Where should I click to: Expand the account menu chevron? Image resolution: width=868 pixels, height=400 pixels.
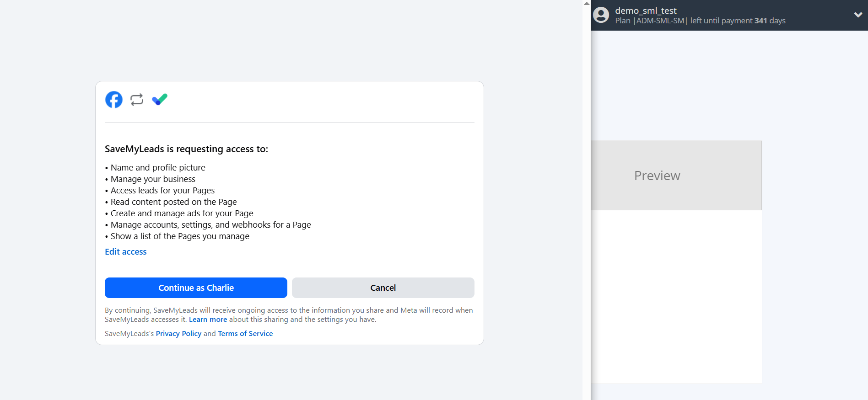(x=858, y=15)
